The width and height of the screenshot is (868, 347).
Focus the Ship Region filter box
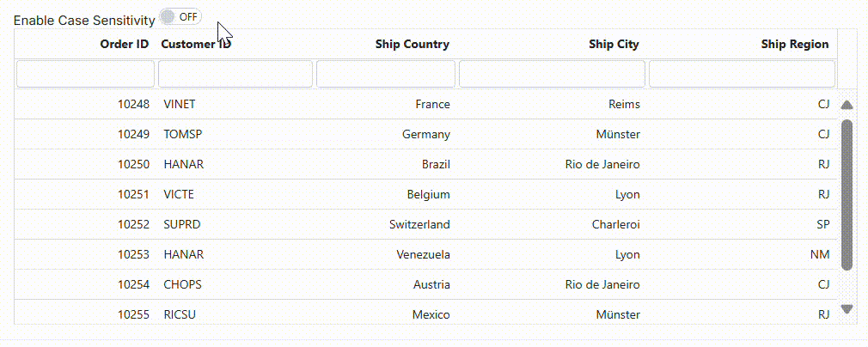(742, 74)
